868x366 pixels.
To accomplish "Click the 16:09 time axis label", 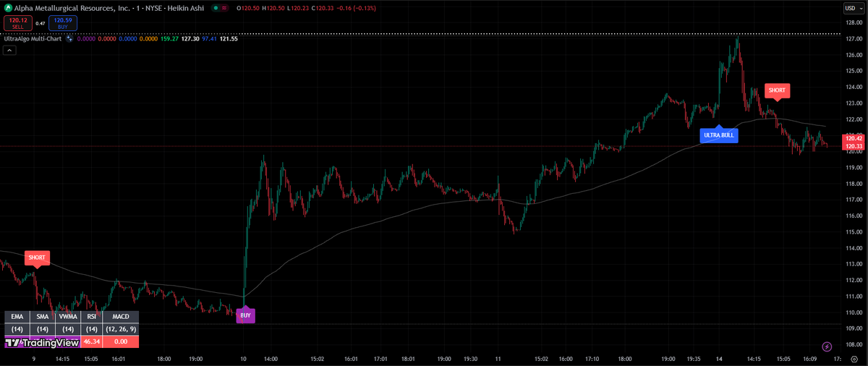I will pos(809,358).
